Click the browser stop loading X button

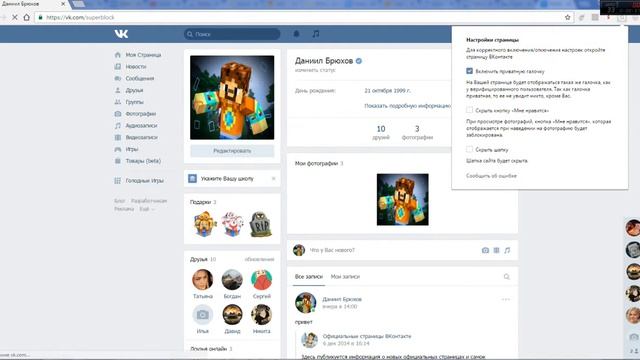coord(15,18)
